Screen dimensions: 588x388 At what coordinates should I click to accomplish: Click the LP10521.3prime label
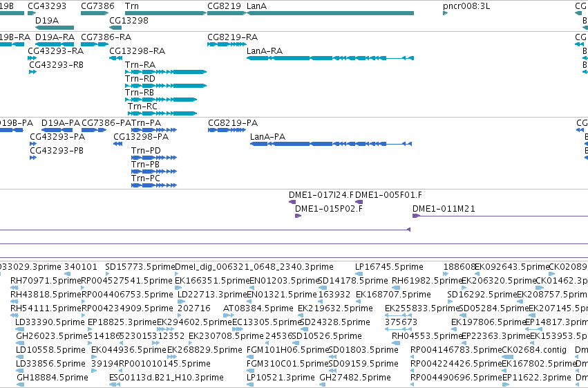pyautogui.click(x=281, y=378)
